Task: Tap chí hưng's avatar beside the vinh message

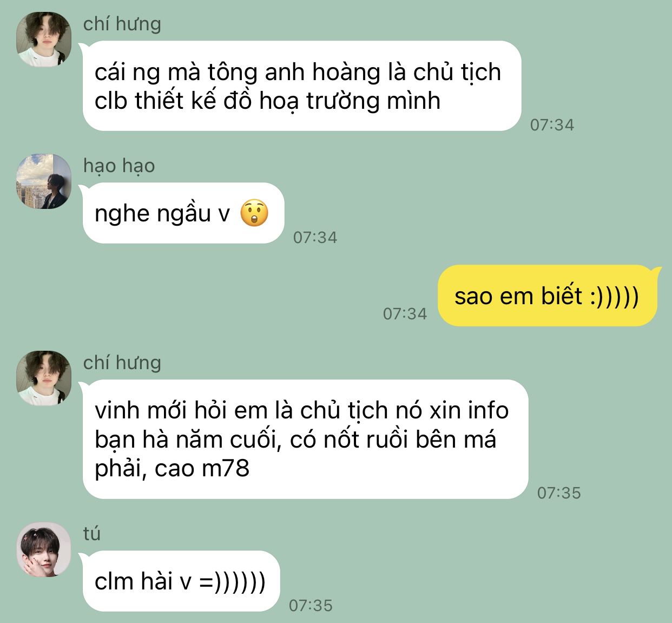Action: click(44, 378)
